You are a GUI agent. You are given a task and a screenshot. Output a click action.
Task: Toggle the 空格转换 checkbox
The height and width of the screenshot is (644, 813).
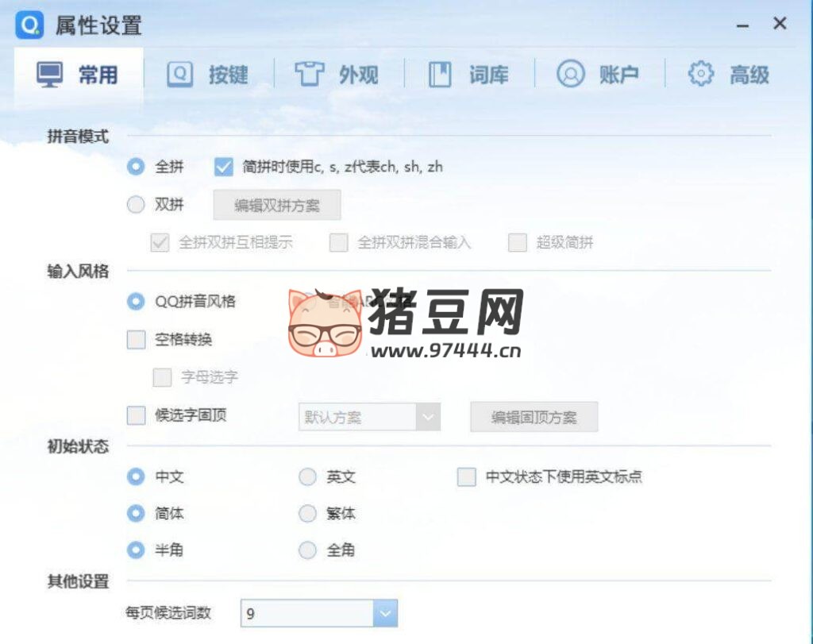tap(135, 339)
